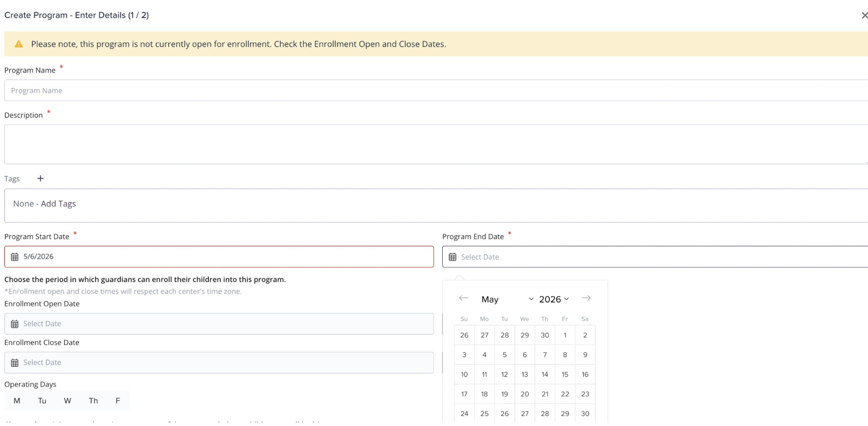Click calendar icon in Program Start Date

(x=14, y=257)
